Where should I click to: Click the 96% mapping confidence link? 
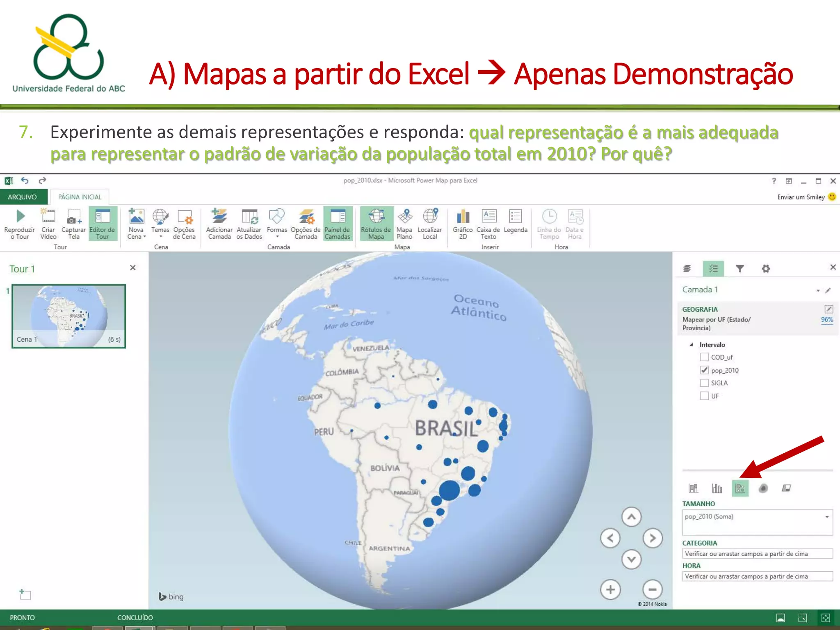tap(827, 320)
